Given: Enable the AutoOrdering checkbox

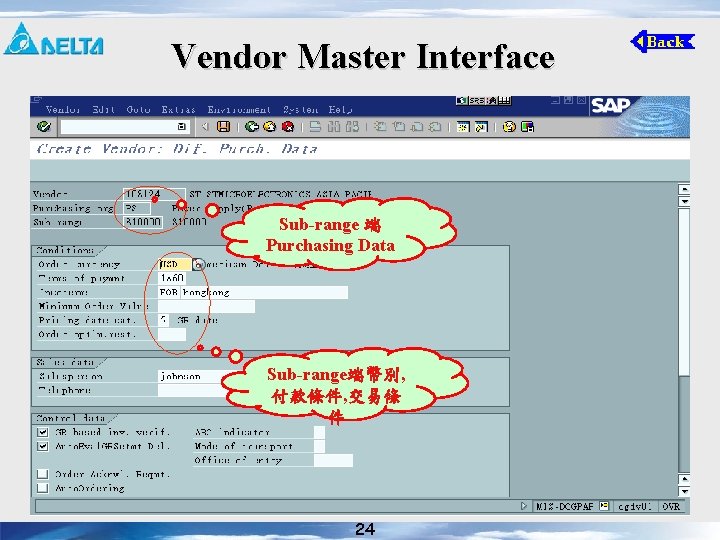Looking at the screenshot, I should [x=43, y=488].
